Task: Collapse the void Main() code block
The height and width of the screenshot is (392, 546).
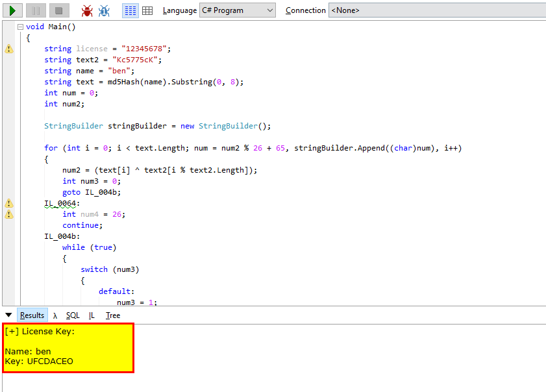Action: pyautogui.click(x=20, y=27)
